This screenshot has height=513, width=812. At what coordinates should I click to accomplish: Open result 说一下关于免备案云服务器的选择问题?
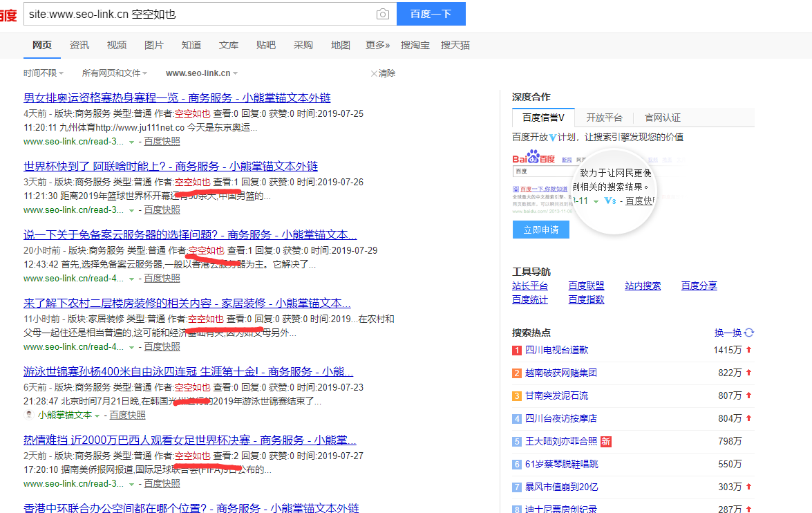click(190, 234)
